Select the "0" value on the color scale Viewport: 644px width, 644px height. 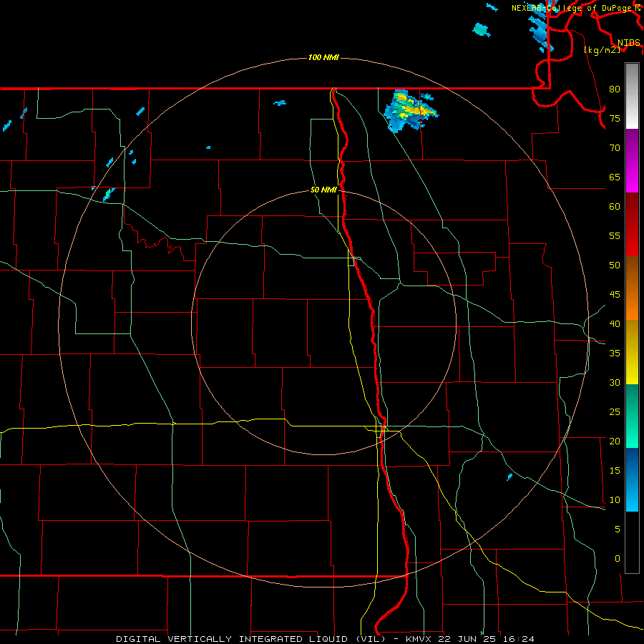618,559
